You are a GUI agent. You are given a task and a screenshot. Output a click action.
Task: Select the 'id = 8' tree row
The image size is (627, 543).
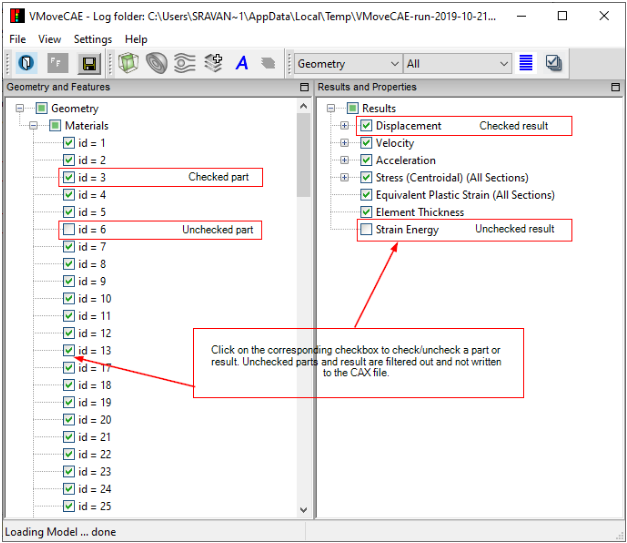point(92,264)
